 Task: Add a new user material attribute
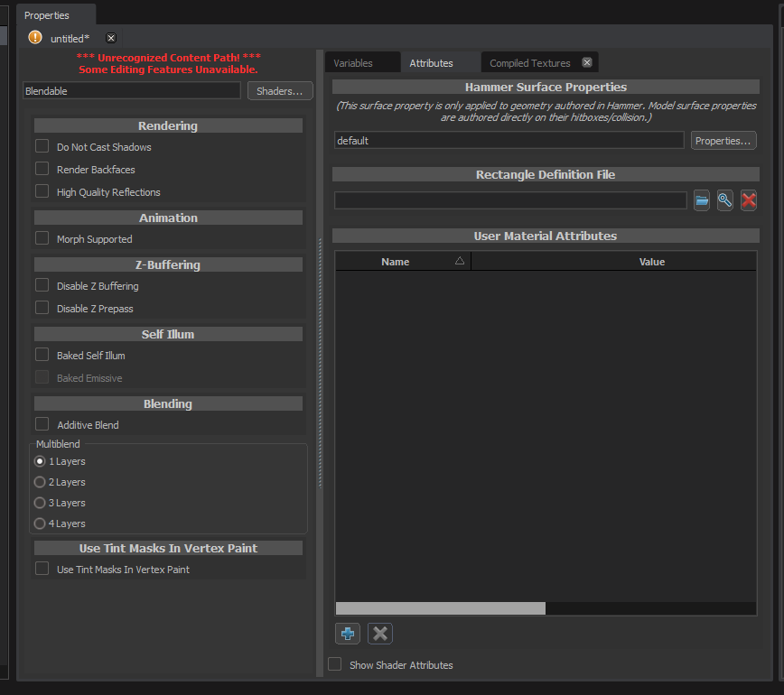(348, 633)
